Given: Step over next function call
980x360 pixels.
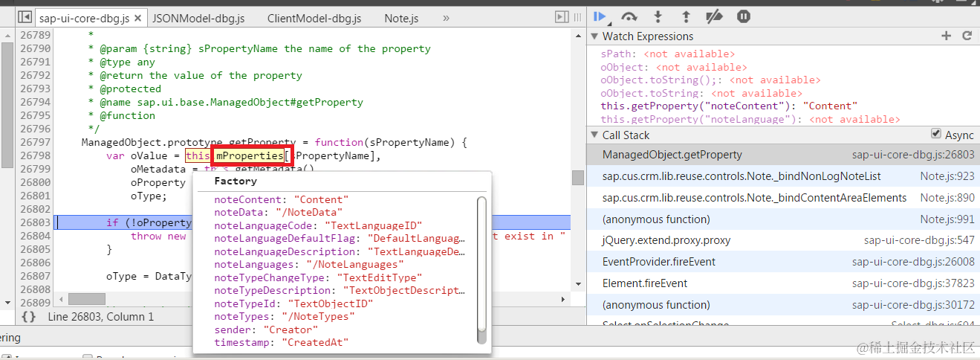Looking at the screenshot, I should click(x=629, y=16).
